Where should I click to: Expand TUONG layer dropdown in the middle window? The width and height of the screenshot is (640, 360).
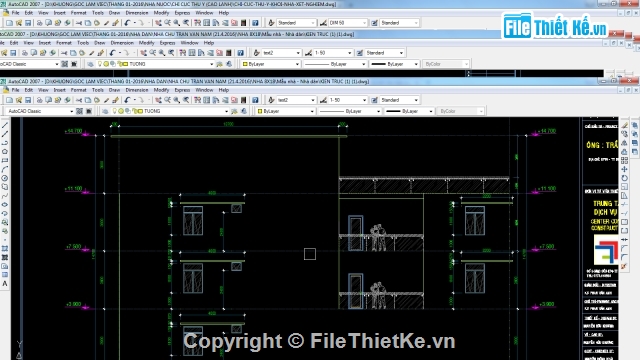(x=211, y=64)
